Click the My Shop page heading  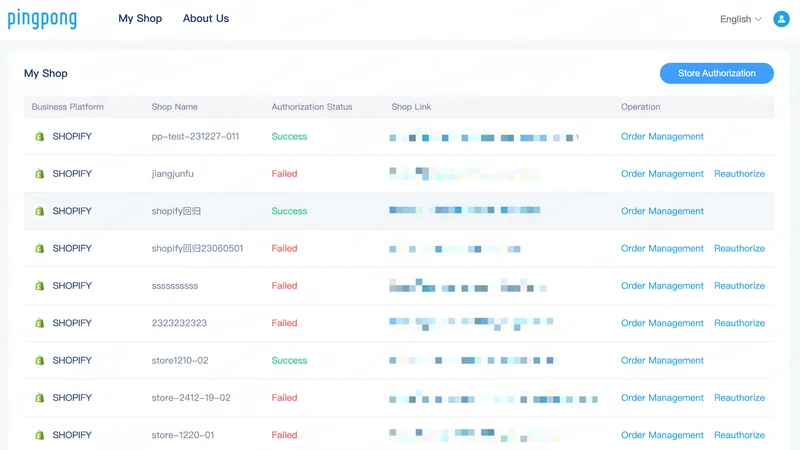45,73
